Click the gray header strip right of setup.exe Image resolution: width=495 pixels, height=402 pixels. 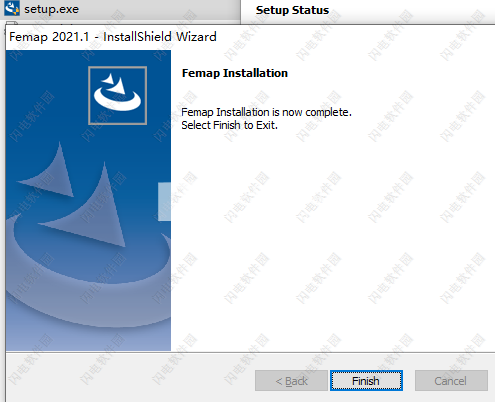[x=160, y=10]
